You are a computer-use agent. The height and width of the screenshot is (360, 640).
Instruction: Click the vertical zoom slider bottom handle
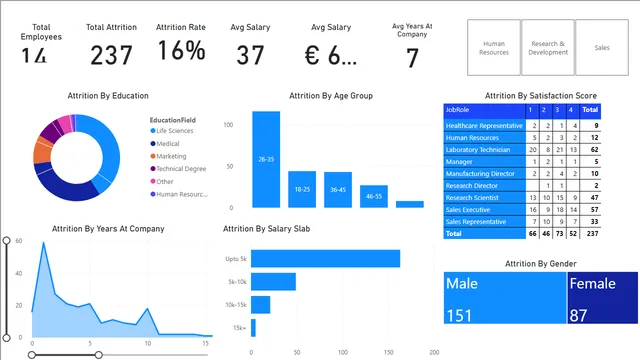[x=7, y=338]
